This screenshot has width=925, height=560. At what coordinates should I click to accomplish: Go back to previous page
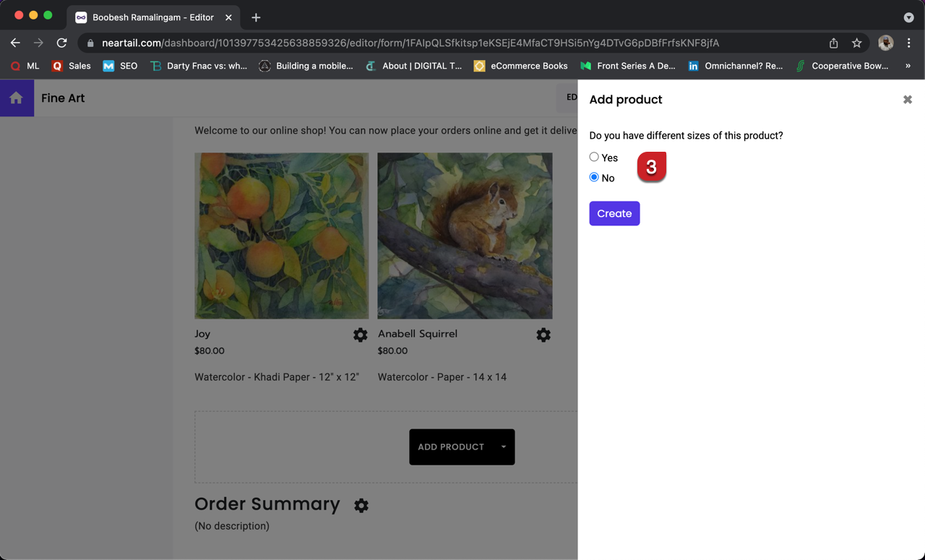tap(15, 43)
